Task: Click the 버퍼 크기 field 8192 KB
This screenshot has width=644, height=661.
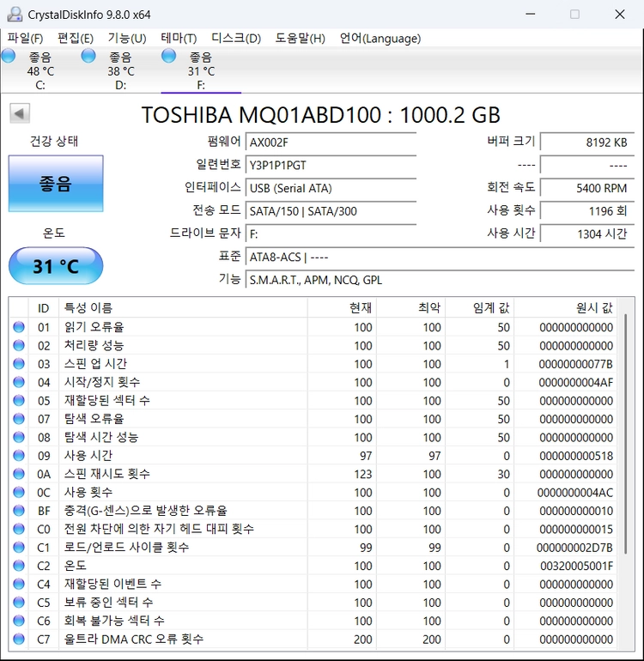Action: (587, 142)
